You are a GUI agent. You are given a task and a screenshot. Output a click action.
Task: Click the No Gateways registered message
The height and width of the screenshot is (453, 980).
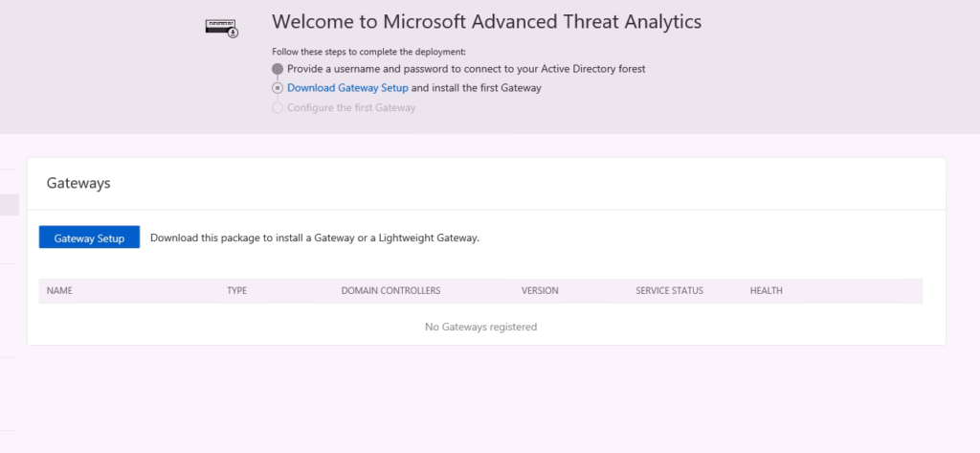[x=480, y=327]
